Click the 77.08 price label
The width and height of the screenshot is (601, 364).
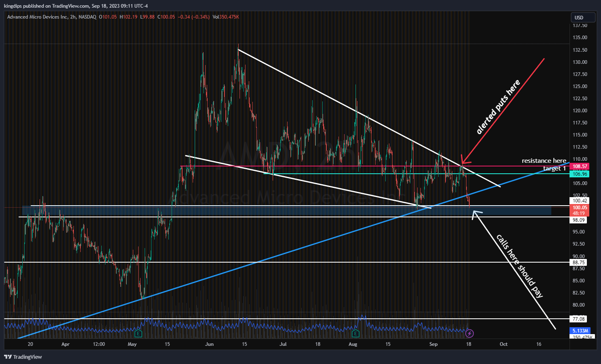click(578, 319)
